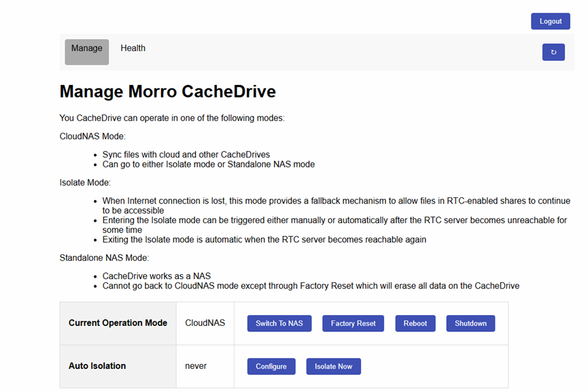
Task: Click 'Entering the Isolate mode can be triggered' bullet
Action: click(334, 225)
